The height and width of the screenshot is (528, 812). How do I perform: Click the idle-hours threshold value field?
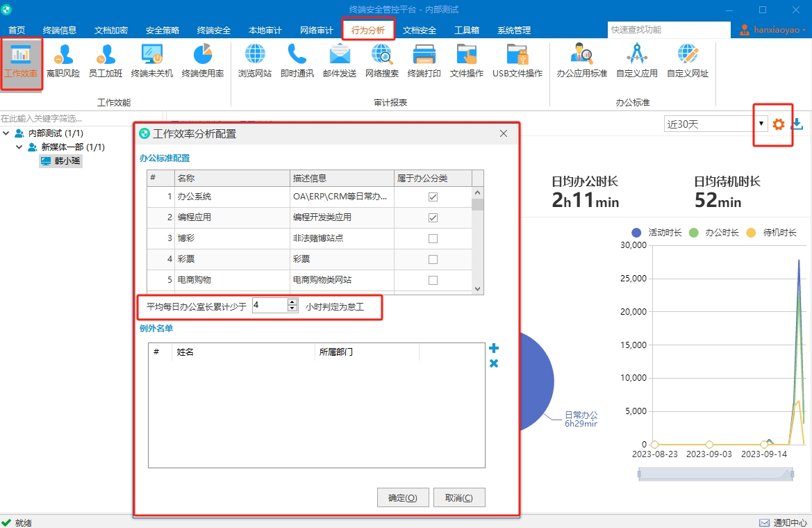[270, 305]
